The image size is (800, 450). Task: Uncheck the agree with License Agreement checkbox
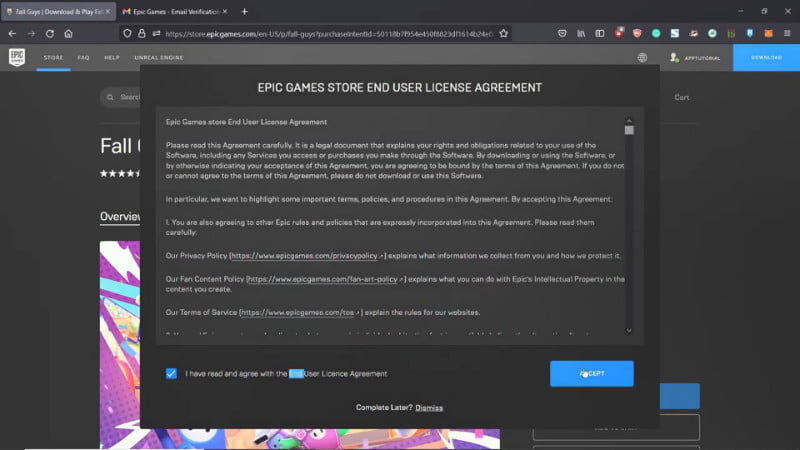click(x=171, y=373)
